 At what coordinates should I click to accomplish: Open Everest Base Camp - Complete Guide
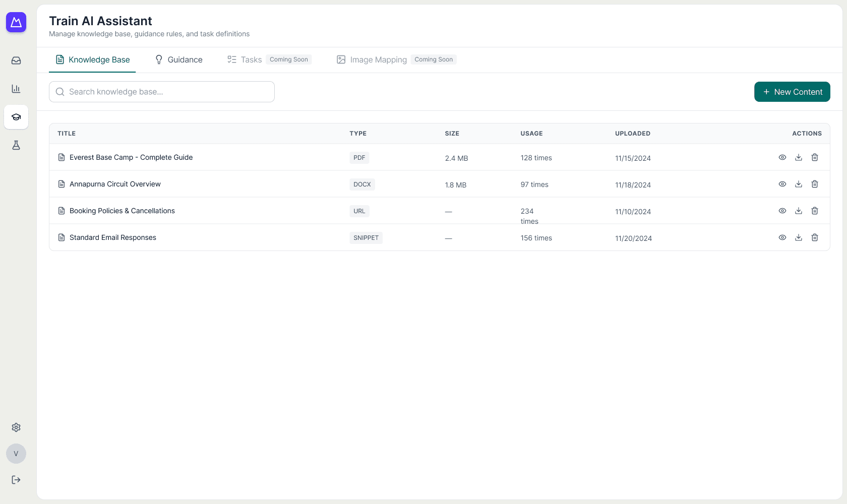point(131,157)
